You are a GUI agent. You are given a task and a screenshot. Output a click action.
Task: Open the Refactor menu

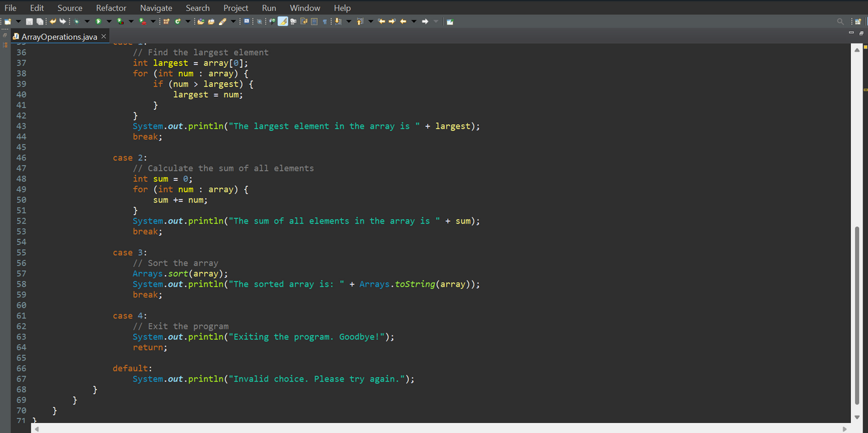111,7
